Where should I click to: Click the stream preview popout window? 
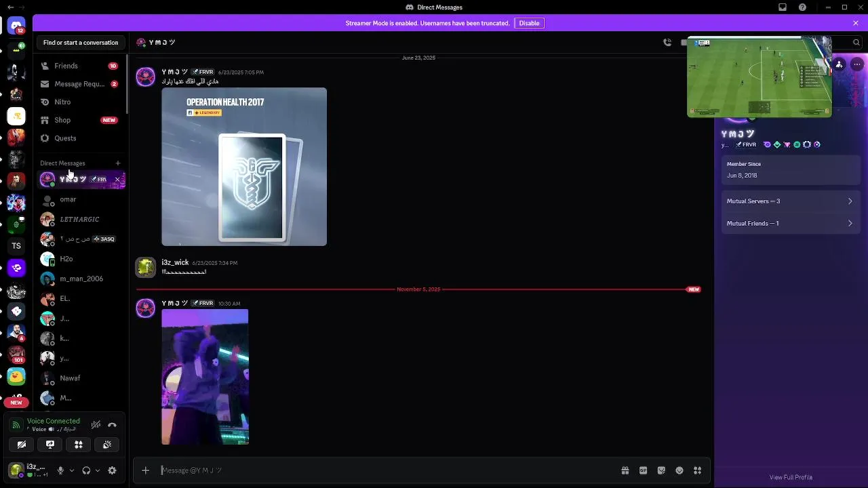tap(759, 77)
